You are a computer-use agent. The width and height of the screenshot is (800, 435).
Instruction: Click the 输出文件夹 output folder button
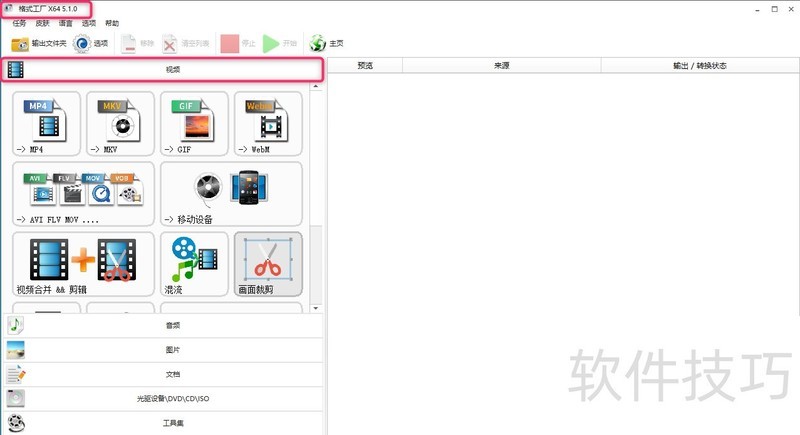coord(39,44)
